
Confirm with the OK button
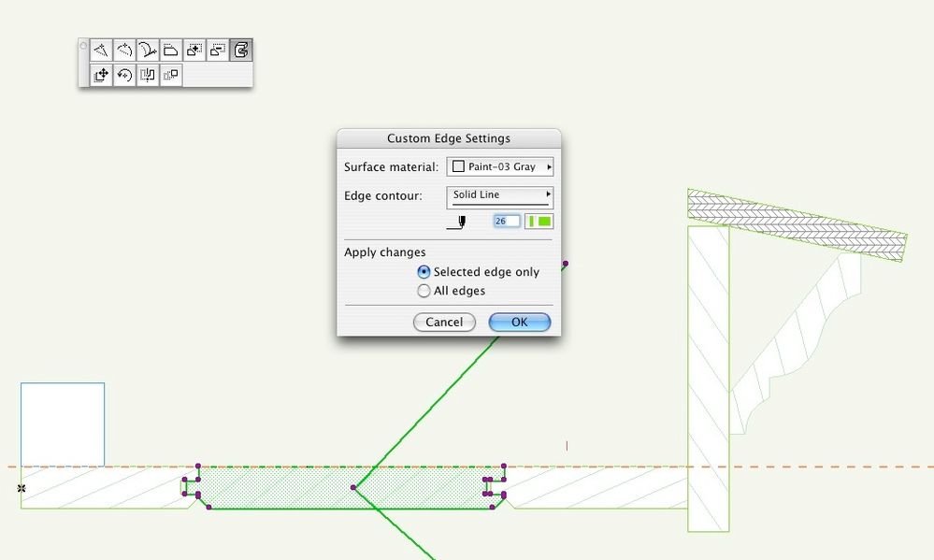coord(520,323)
